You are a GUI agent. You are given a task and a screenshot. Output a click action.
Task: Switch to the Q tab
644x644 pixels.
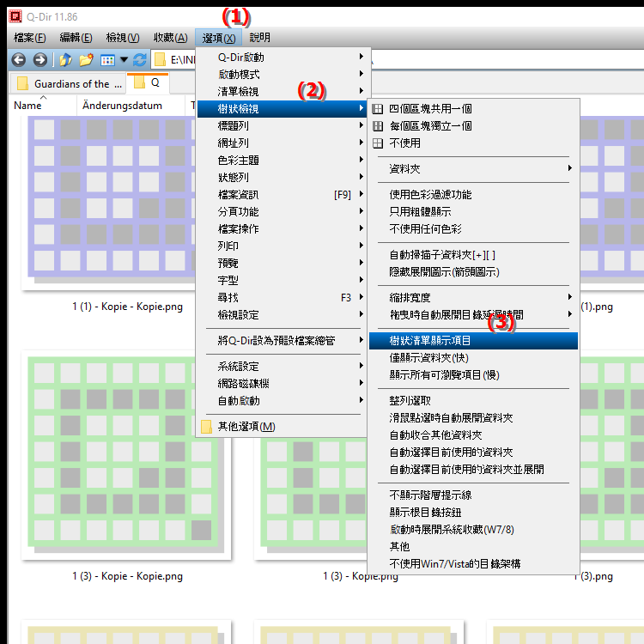point(148,83)
